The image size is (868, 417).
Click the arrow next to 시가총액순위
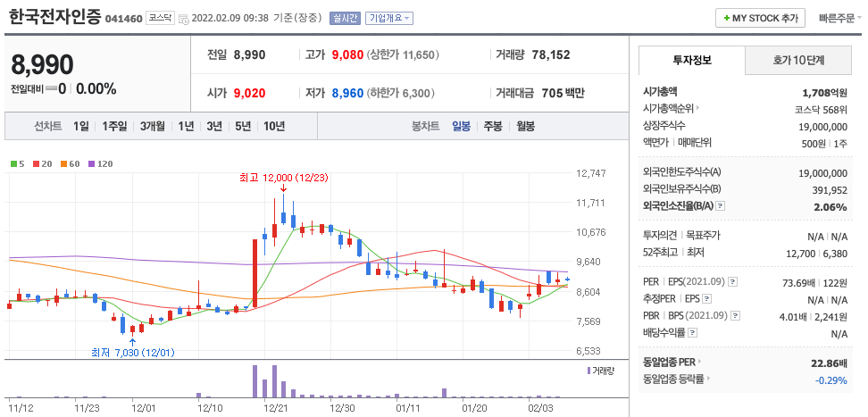(697, 109)
